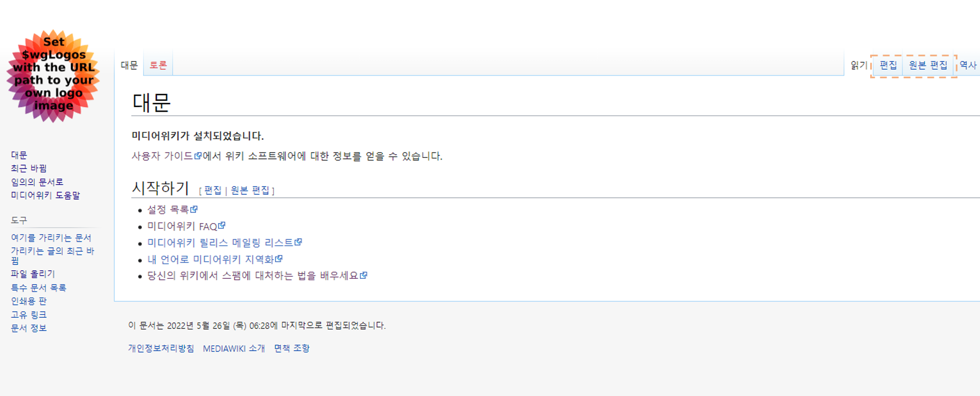Open the 토론 (discussion) tab
The image size is (980, 396).
click(158, 65)
